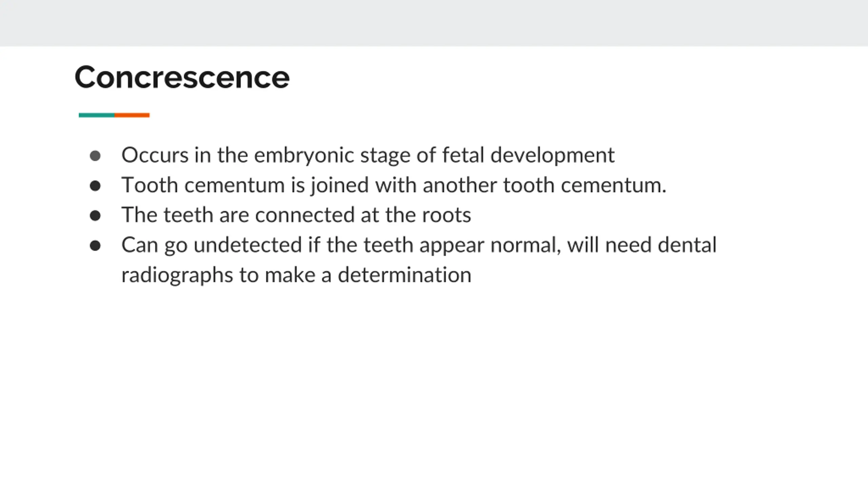Click the bullet dot before "Occurs in the embryonic"

[95, 156]
